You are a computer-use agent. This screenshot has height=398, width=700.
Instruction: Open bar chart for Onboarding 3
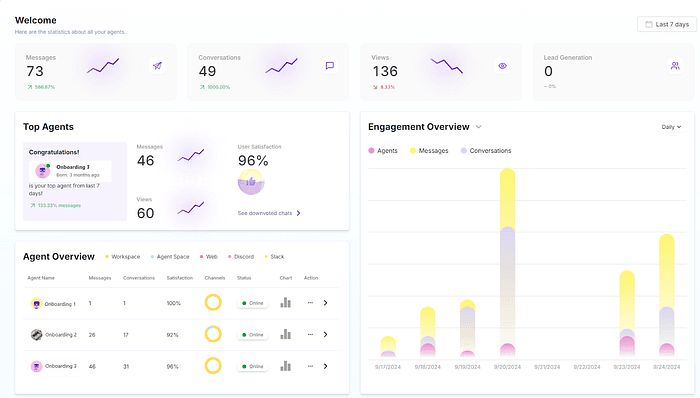point(285,366)
